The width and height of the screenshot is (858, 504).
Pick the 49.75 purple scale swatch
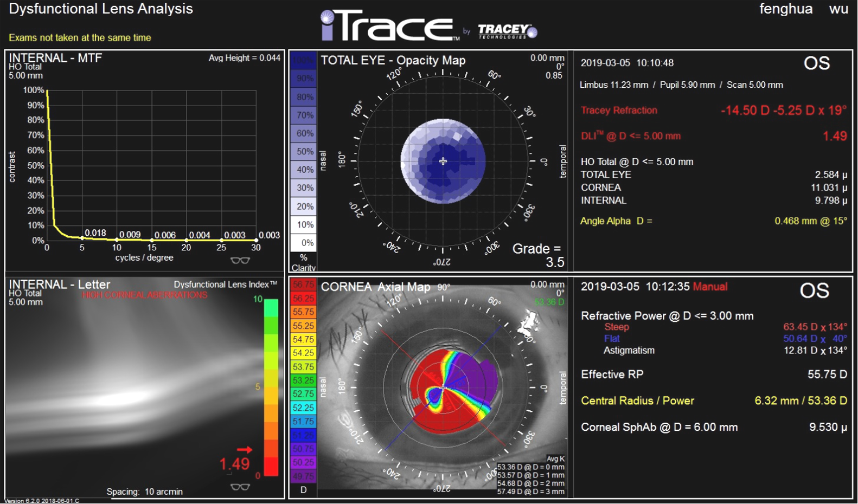[304, 476]
